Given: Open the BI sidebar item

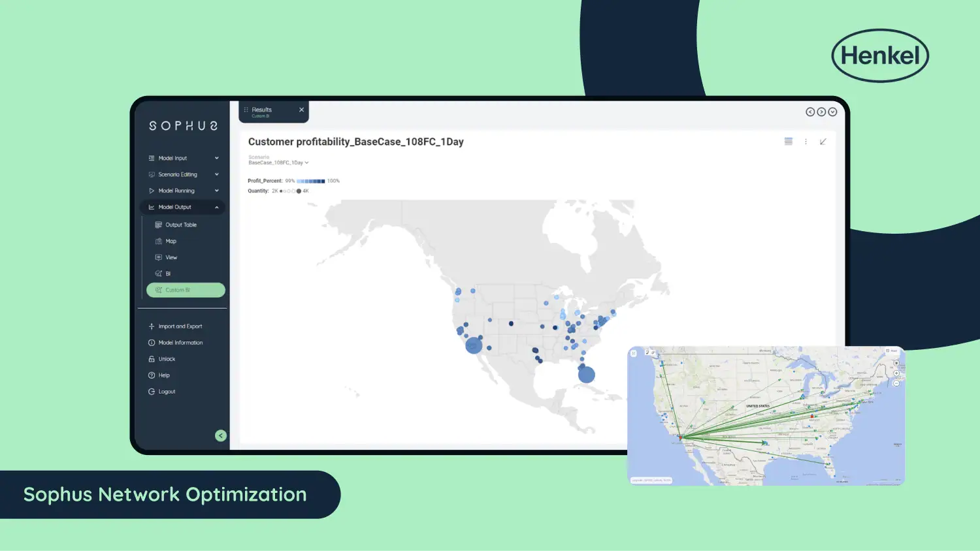Looking at the screenshot, I should [x=168, y=274].
